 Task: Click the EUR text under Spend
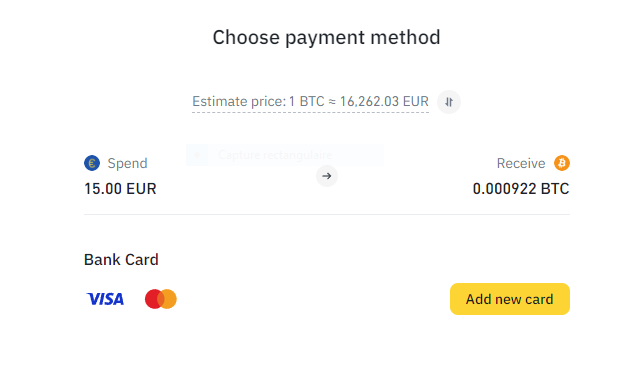141,189
